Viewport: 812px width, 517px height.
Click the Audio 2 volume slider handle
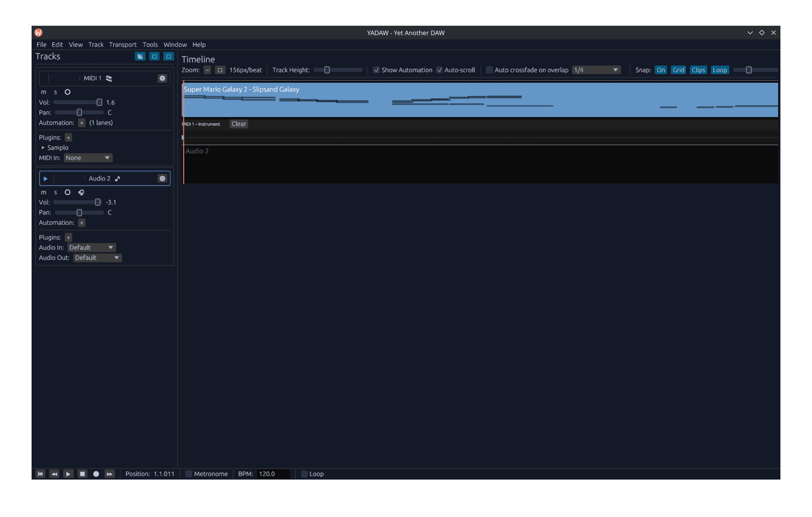(x=97, y=202)
